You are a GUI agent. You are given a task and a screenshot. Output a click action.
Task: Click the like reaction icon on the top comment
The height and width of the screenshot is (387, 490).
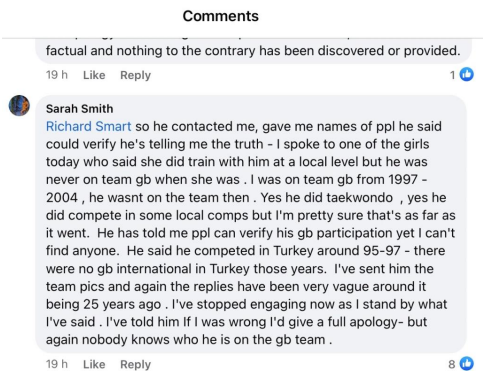point(467,74)
